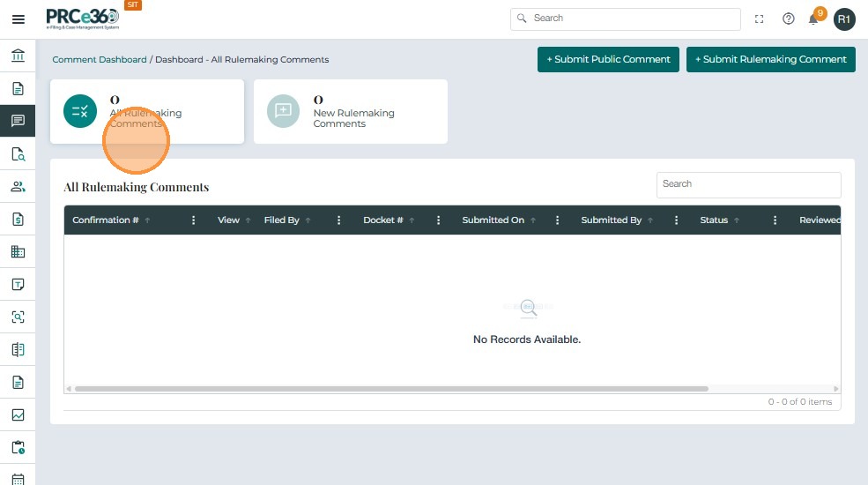Screen dimensions: 868x485
Task: Open the R1 user profile avatar
Action: 844,19
